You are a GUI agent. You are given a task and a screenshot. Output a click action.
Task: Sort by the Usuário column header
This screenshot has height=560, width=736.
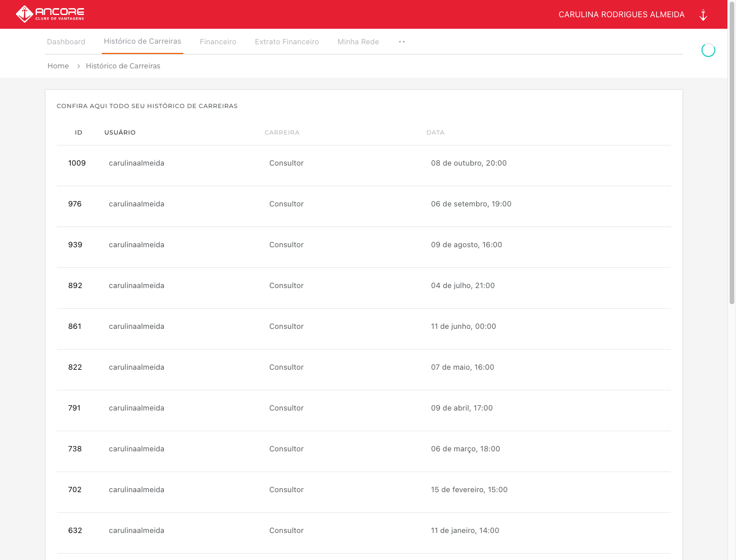click(120, 133)
